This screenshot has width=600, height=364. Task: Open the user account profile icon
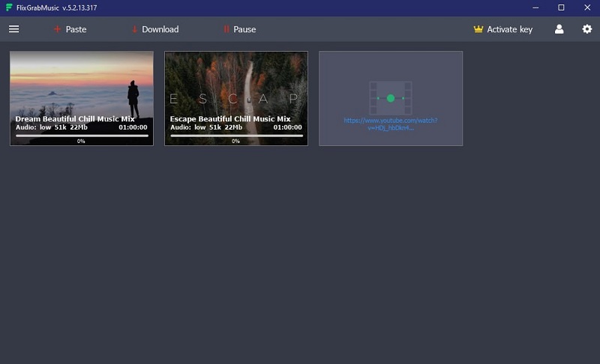point(559,29)
